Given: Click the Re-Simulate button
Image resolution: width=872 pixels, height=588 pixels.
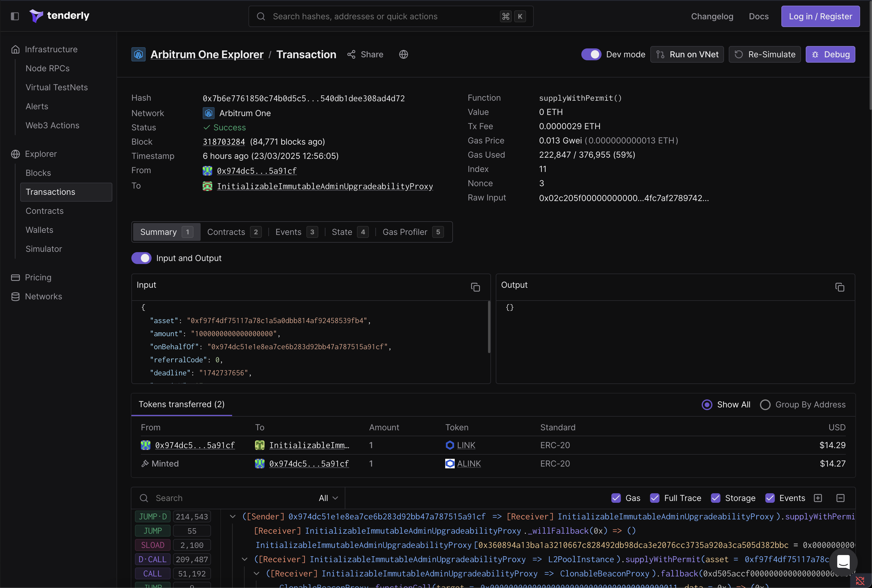Looking at the screenshot, I should [764, 54].
